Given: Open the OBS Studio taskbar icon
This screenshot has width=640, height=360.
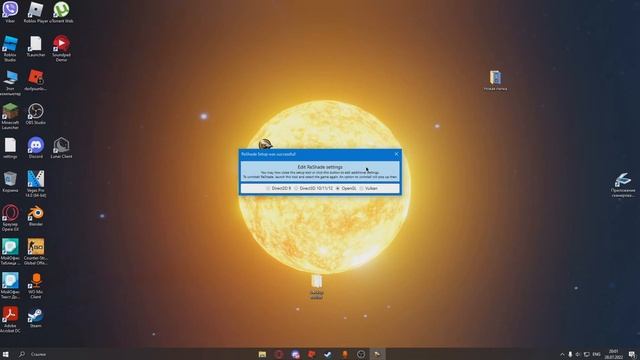Looking at the screenshot, I should click(x=361, y=354).
